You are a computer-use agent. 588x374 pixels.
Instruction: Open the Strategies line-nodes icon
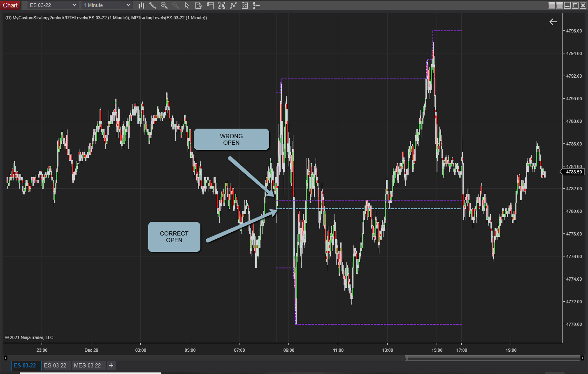pyautogui.click(x=233, y=5)
